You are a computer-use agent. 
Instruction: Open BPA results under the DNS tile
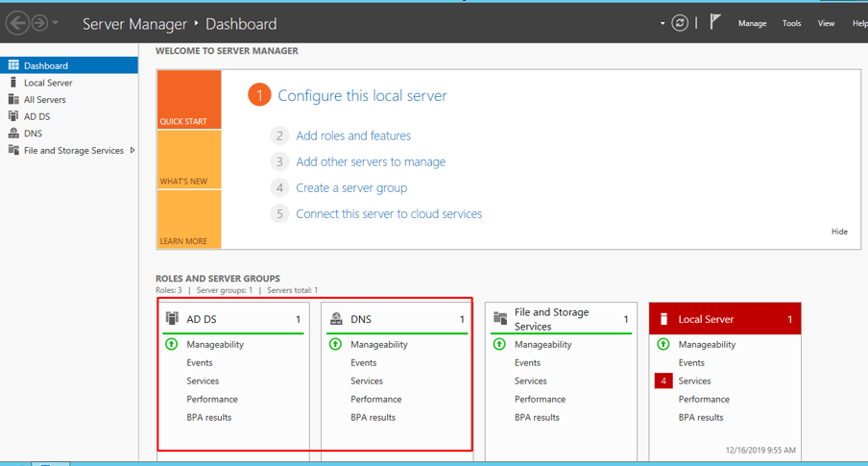tap(373, 418)
